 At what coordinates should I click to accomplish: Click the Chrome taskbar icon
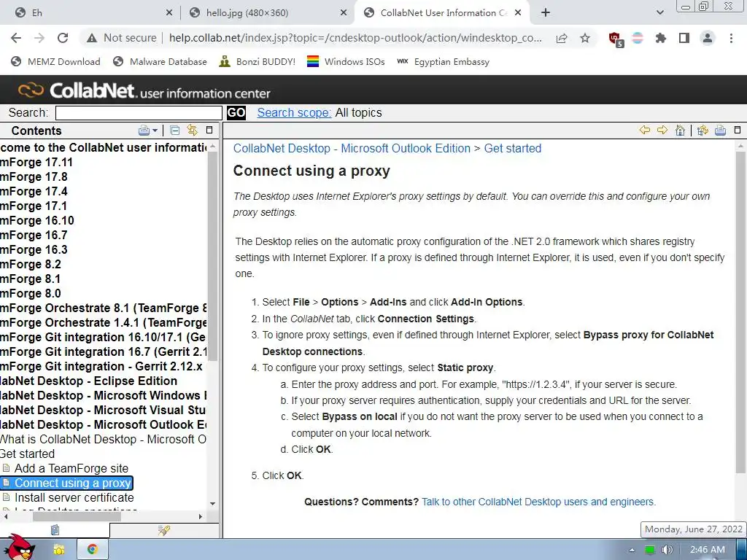pyautogui.click(x=93, y=550)
